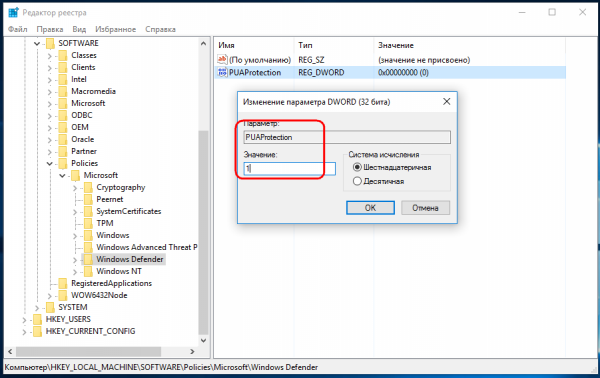Image resolution: width=600 pixels, height=378 pixels.
Task: Click the registry path in status bar
Action: tap(161, 367)
